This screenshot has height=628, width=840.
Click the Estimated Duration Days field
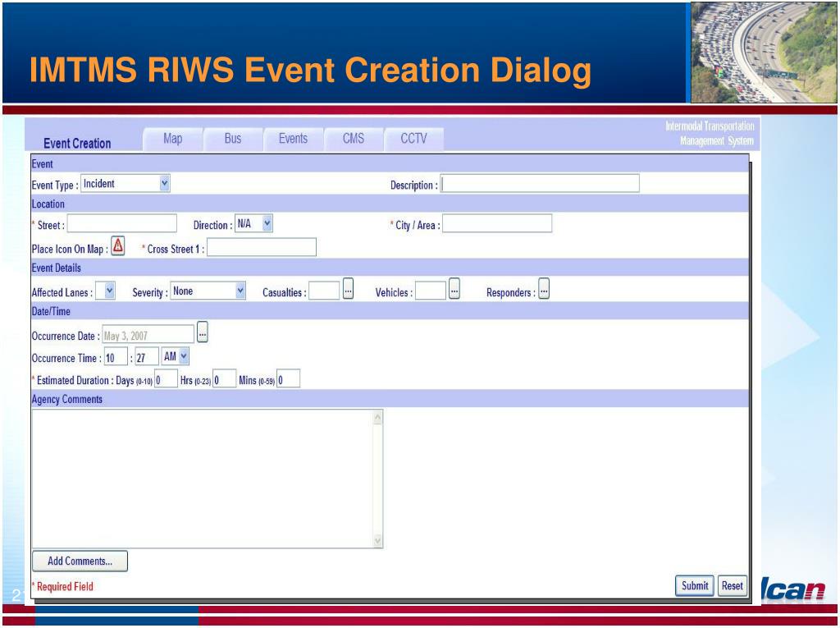coord(166,378)
